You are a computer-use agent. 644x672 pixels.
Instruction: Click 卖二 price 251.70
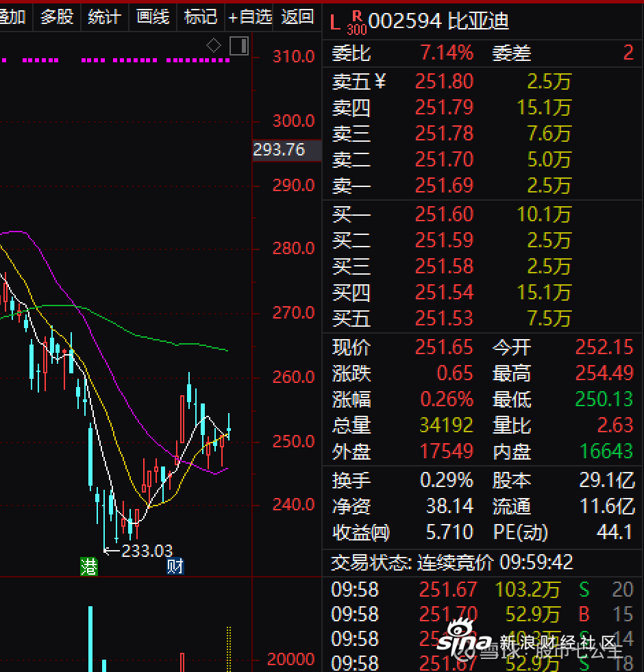point(444,160)
